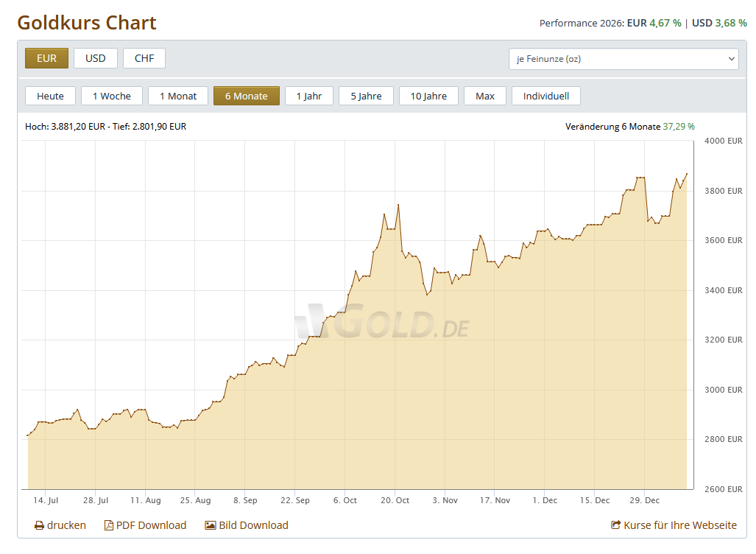Click the 3400 EUR axis label
This screenshot has height=554, width=756.
(x=723, y=290)
